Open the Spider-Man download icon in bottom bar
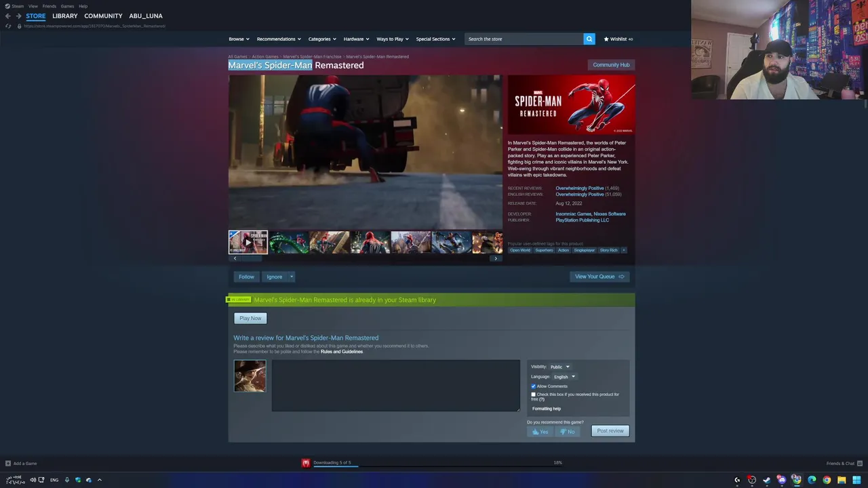This screenshot has height=488, width=868. tap(306, 463)
